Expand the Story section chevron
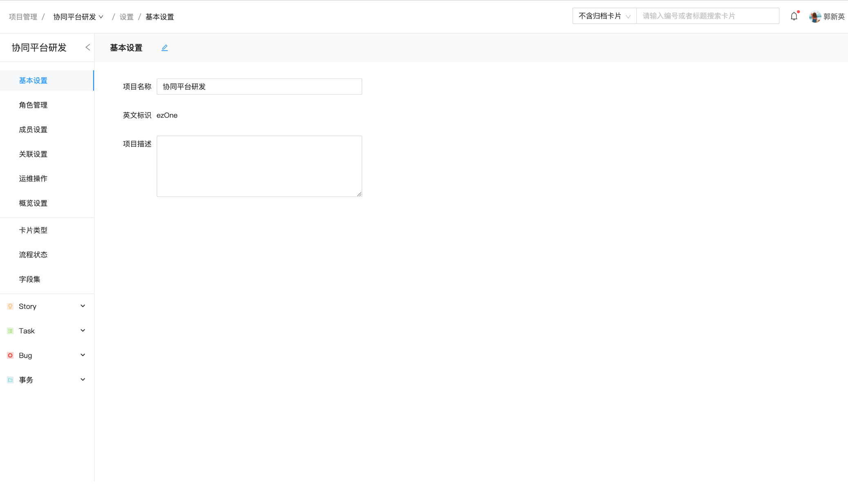The image size is (848, 504). [x=83, y=306]
